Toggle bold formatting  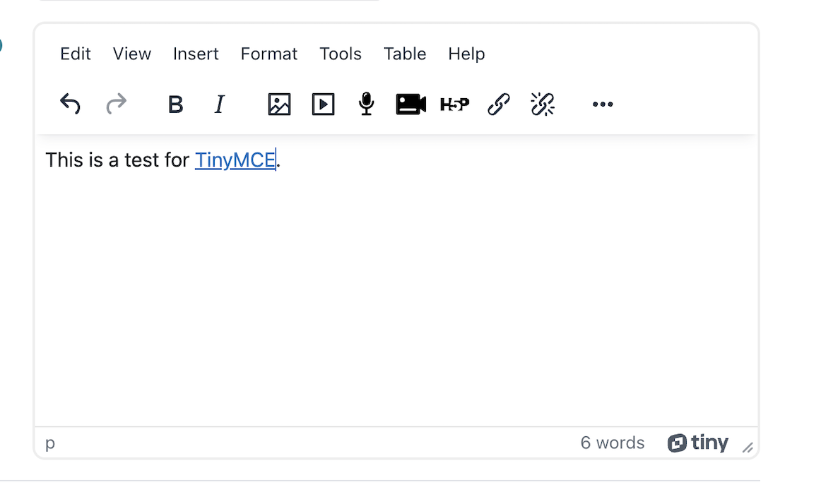pyautogui.click(x=175, y=104)
